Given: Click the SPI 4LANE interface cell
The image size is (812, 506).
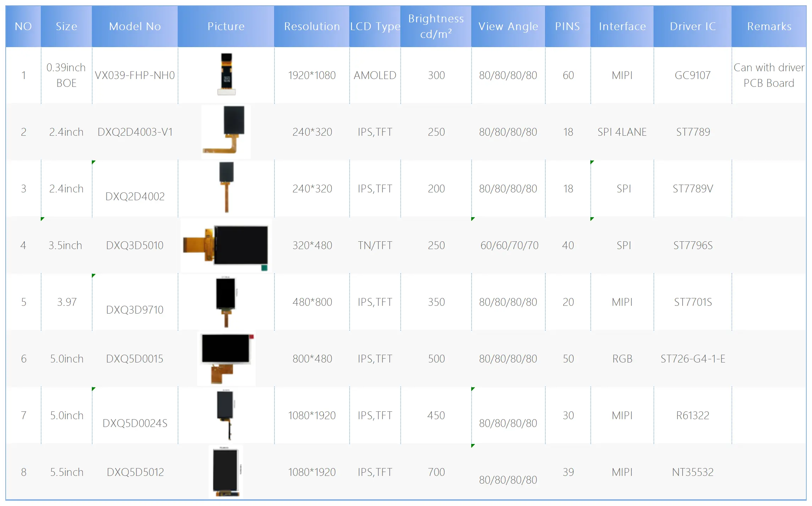Looking at the screenshot, I should click(x=622, y=132).
